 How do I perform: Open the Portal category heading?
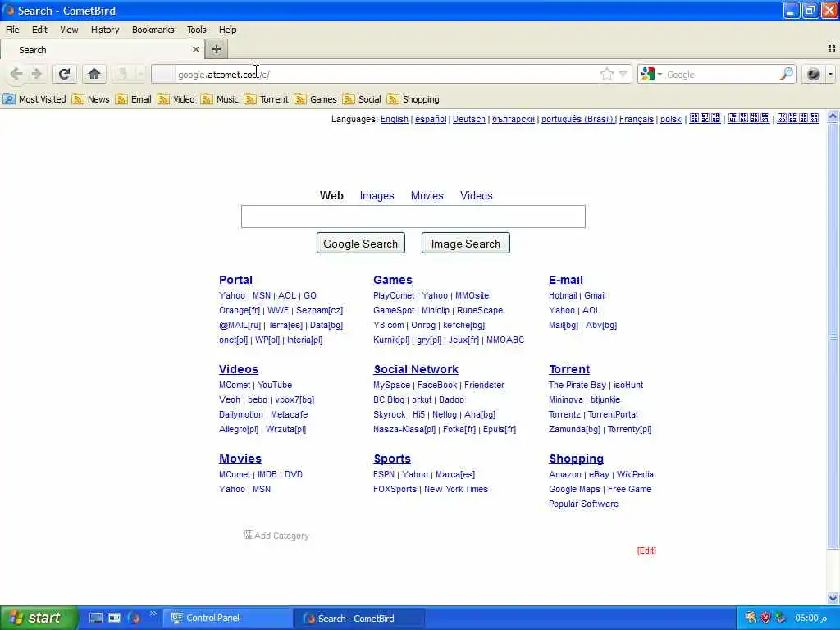point(235,280)
